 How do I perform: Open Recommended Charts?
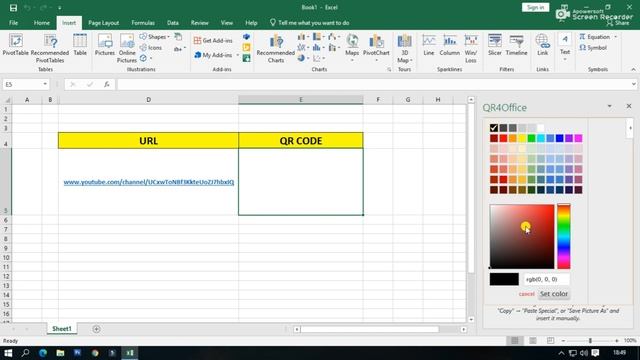tap(276, 48)
